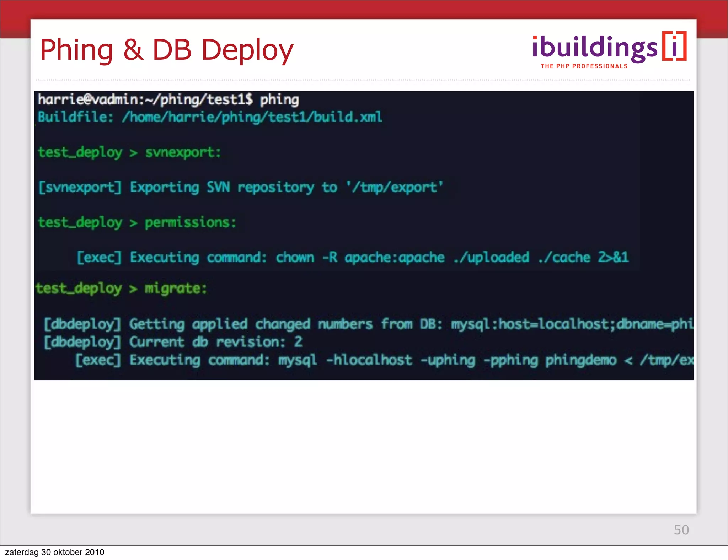Select the test_deploy > migrate heading
728x560 pixels.
[x=121, y=288]
